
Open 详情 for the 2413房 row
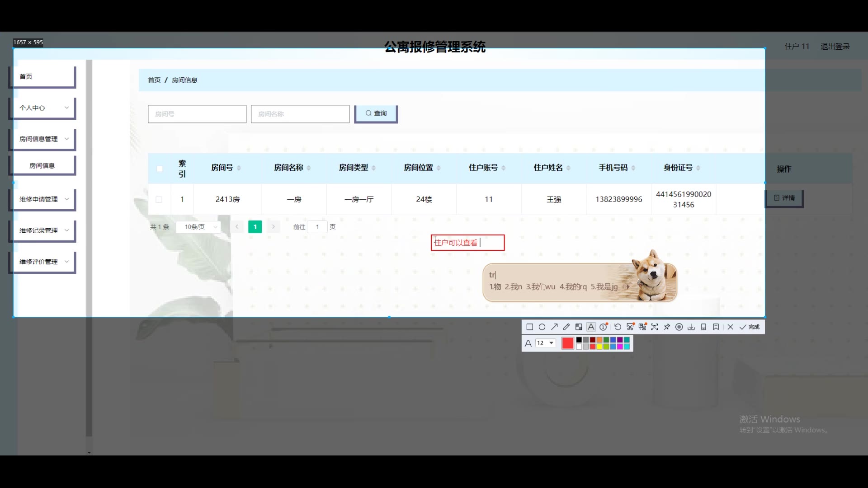point(784,198)
